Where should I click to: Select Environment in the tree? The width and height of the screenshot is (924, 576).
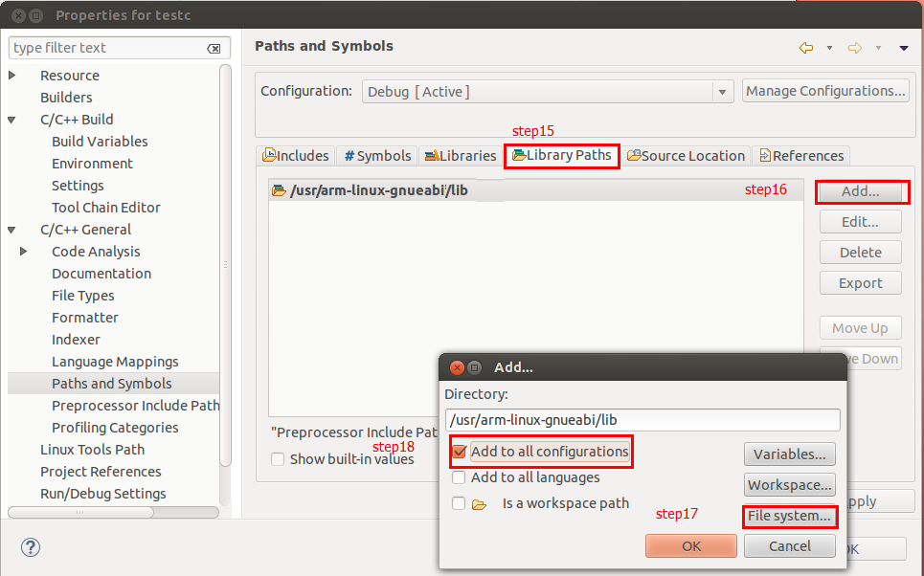tap(92, 164)
